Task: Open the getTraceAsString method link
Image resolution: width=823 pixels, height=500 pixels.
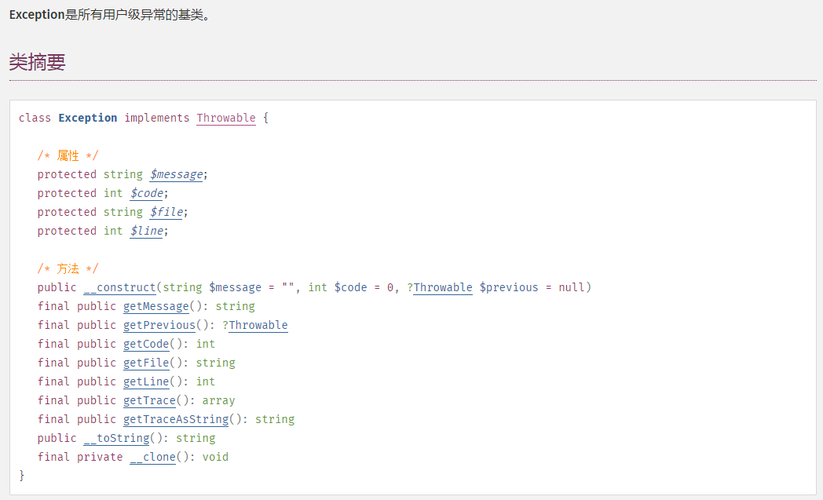Action: [x=176, y=420]
